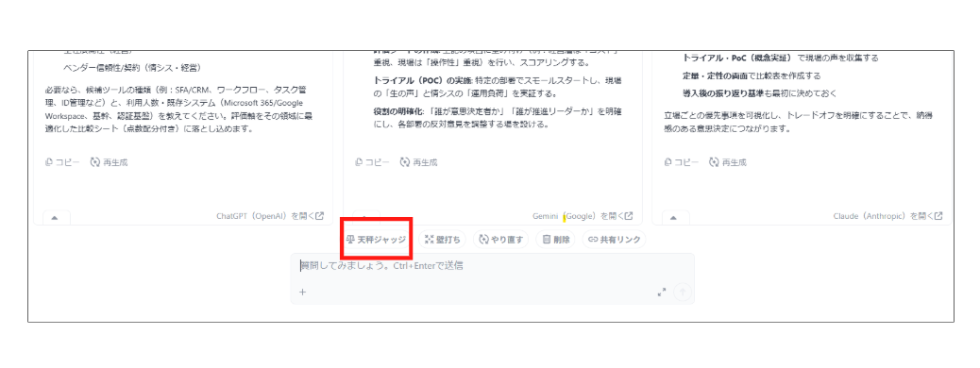Screen dimensions: 980x368
Task: Open ChatGPT (OpenAI) external link
Action: [270, 216]
